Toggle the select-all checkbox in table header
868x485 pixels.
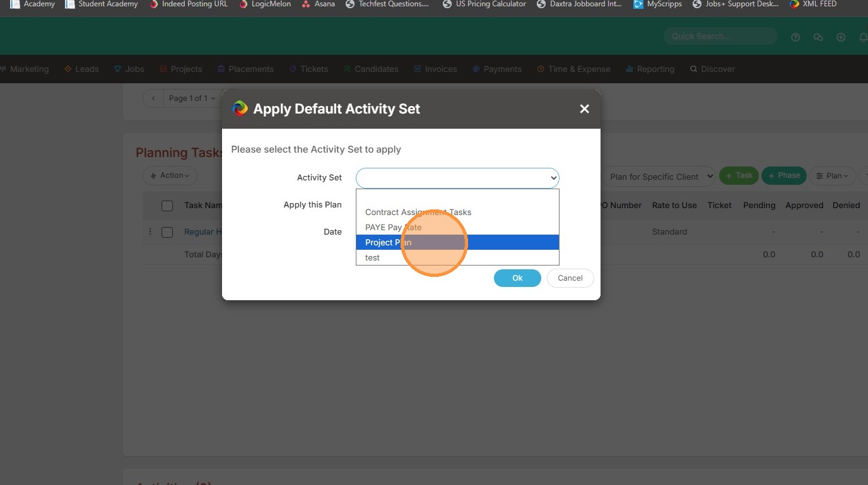[167, 206]
